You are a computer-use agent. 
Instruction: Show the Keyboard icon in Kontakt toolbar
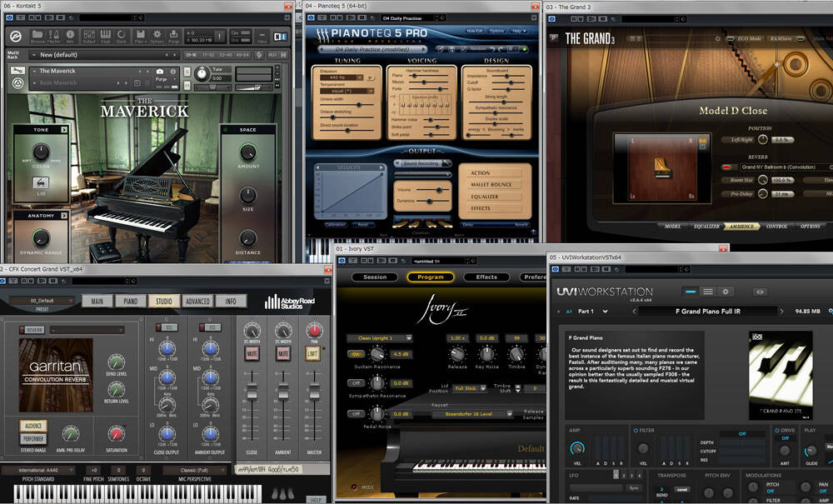click(x=106, y=36)
